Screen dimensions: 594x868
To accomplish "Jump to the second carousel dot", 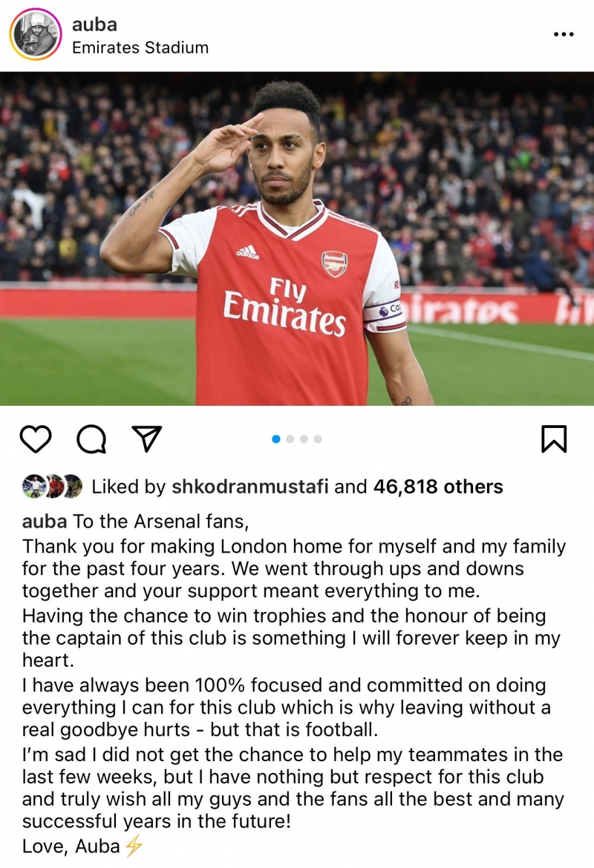I will pyautogui.click(x=290, y=439).
